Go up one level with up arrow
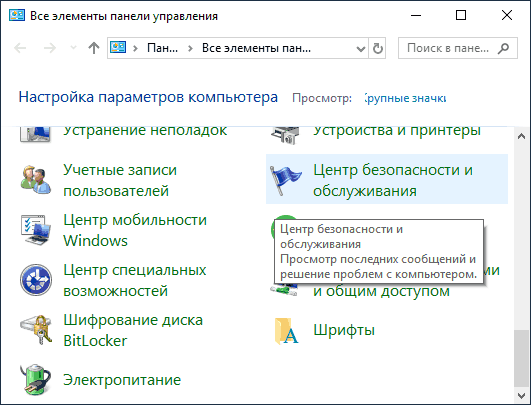This screenshot has height=405, width=531. pyautogui.click(x=94, y=48)
